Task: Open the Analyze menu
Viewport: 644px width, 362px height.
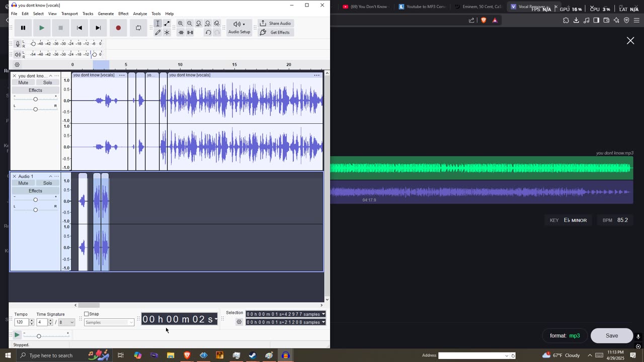Action: click(x=140, y=14)
